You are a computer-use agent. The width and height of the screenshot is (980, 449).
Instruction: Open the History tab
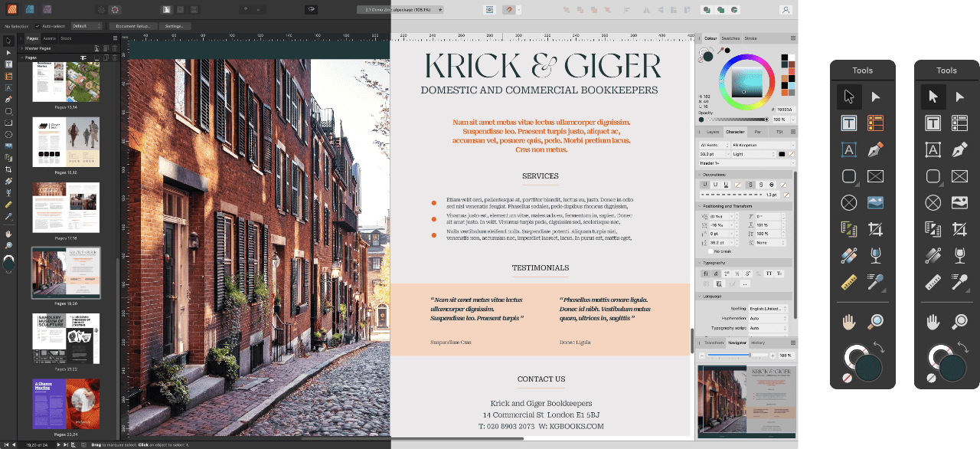(757, 342)
